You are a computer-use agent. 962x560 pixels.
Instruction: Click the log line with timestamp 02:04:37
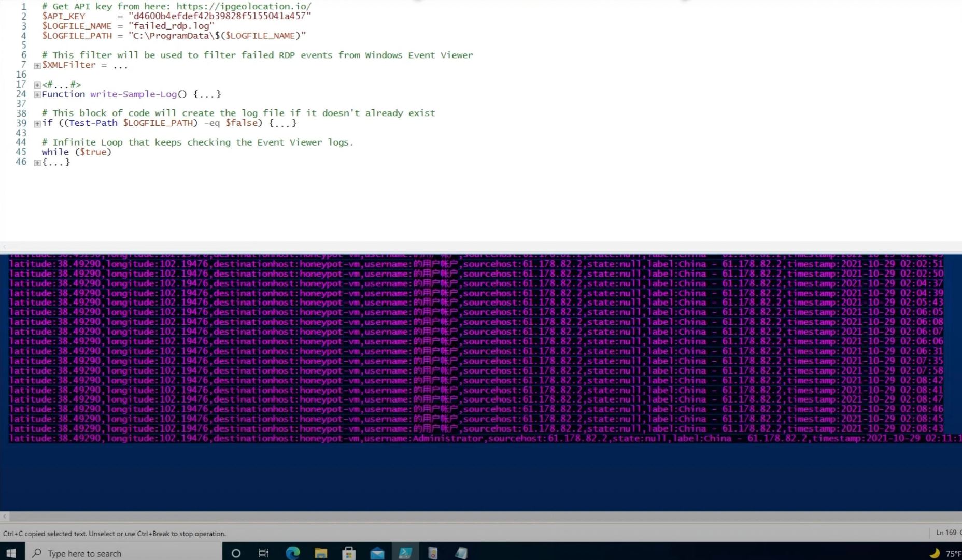point(476,283)
